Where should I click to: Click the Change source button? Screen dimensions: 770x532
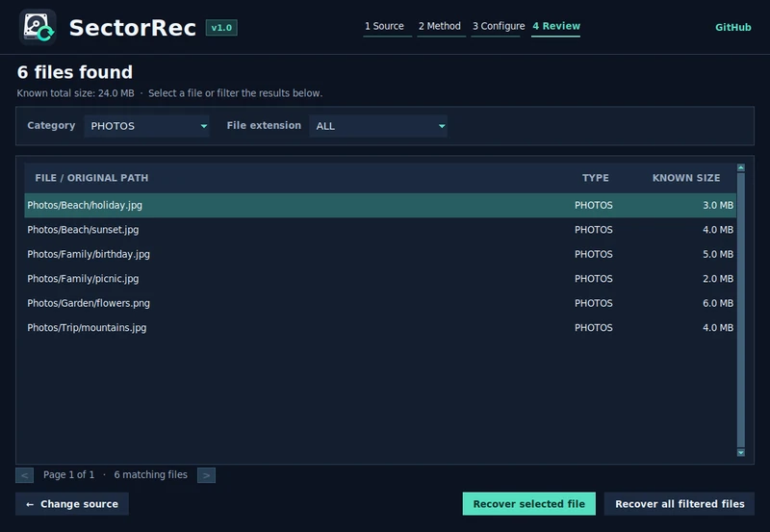coord(72,504)
